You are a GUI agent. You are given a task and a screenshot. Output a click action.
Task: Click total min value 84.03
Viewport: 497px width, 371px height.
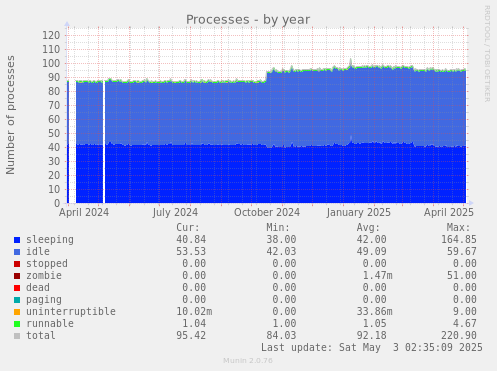(281, 336)
